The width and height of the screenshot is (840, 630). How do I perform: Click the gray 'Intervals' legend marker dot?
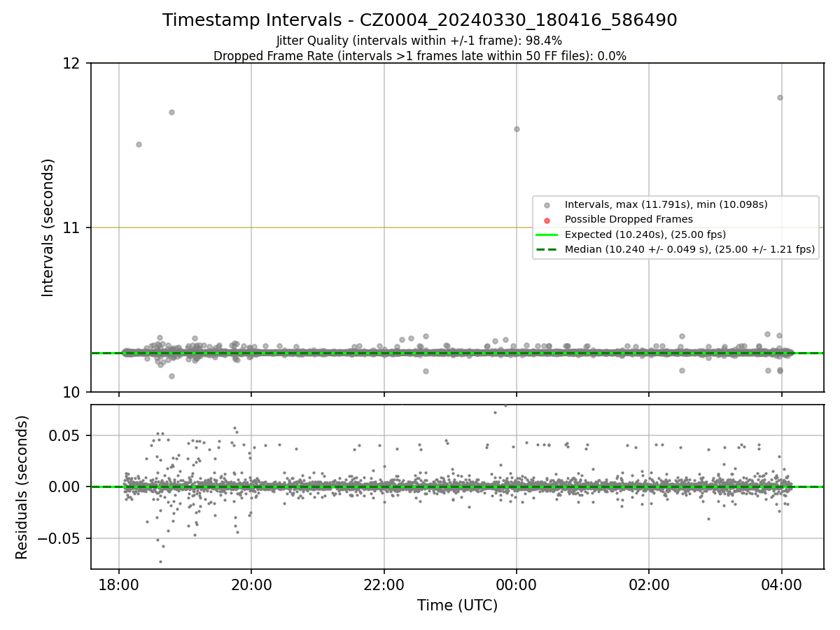click(x=547, y=205)
